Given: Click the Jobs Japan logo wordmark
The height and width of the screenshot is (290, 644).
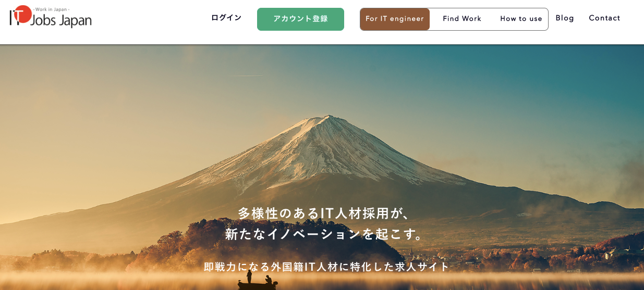Looking at the screenshot, I should coord(61,21).
